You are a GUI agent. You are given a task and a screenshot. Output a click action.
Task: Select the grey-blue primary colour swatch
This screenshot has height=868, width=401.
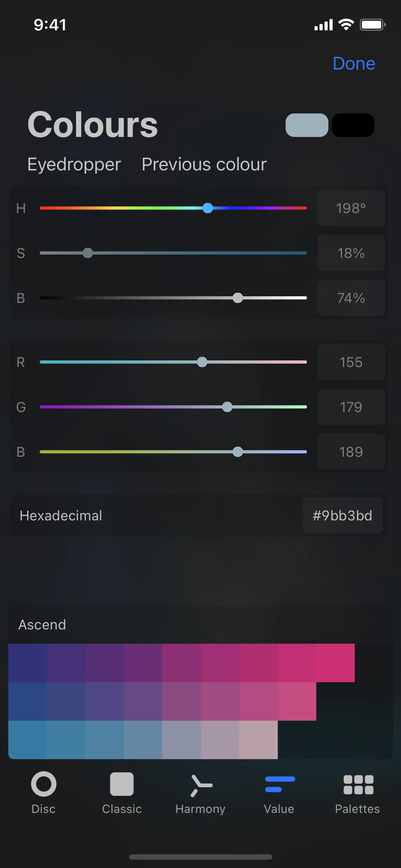pyautogui.click(x=307, y=125)
